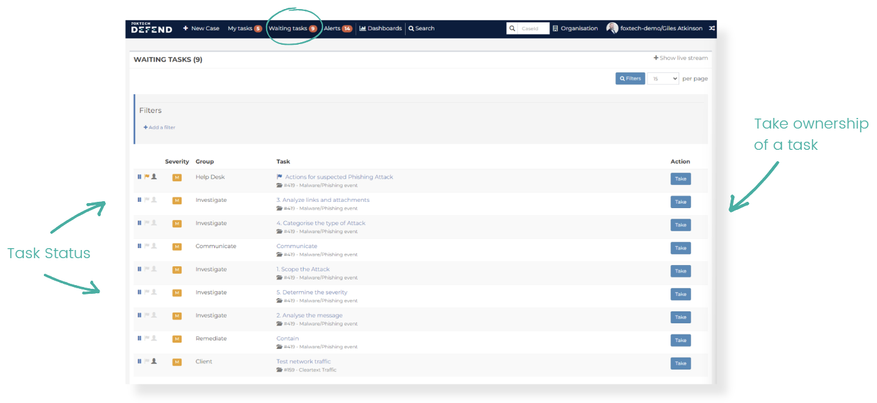
Task: Show the live stream
Action: tap(680, 59)
